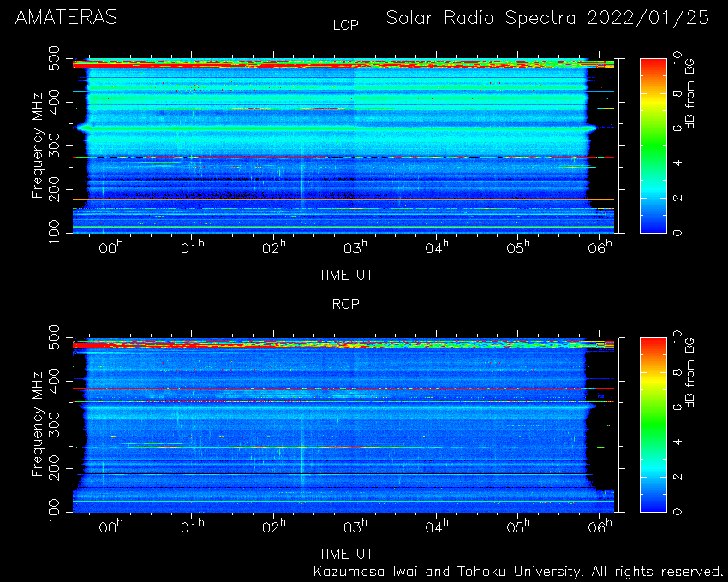Click the AMATERAS title text
The image size is (728, 582).
tap(67, 18)
